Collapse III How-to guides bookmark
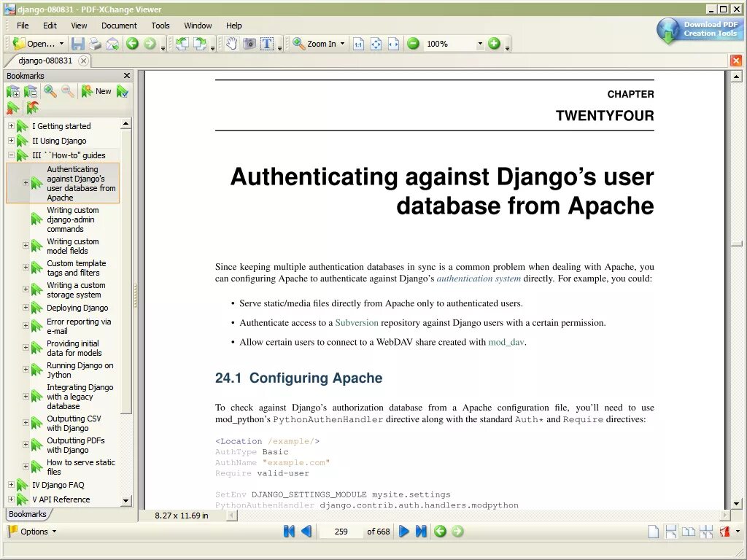The width and height of the screenshot is (747, 560). (x=11, y=155)
